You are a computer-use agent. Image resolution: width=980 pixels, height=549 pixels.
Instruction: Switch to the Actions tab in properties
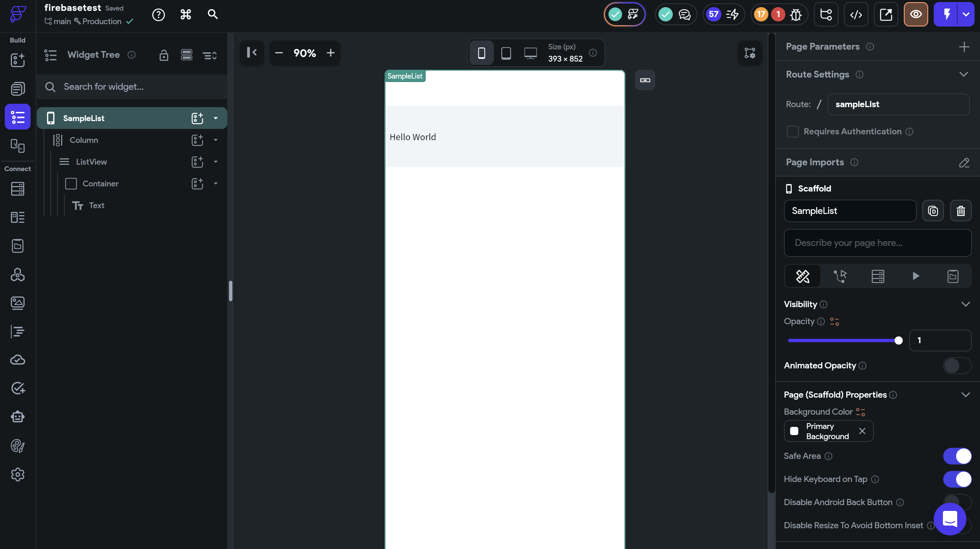(839, 276)
